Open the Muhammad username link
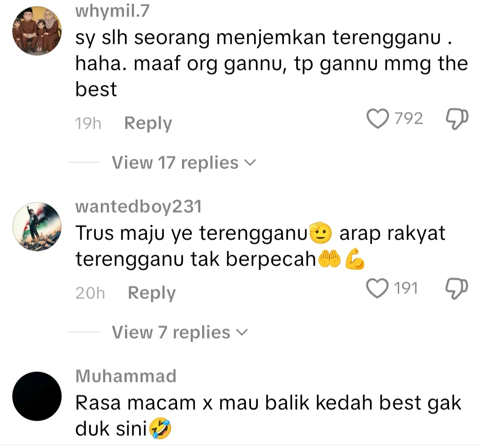 click(126, 376)
